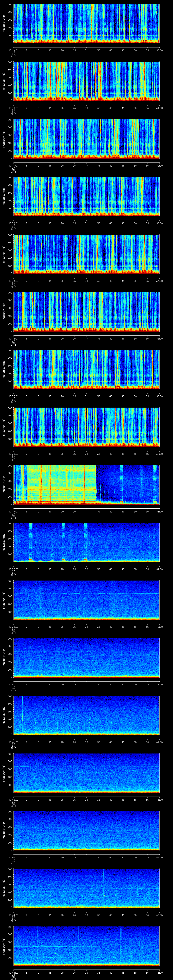Select the spectrogram panel starting at 13:30:00

pyautogui.click(x=86, y=81)
